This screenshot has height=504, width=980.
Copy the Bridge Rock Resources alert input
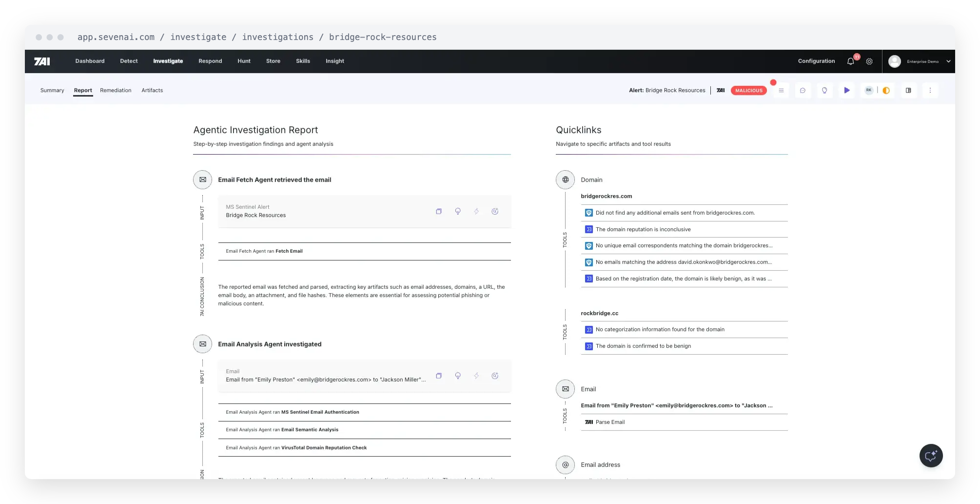[439, 211]
